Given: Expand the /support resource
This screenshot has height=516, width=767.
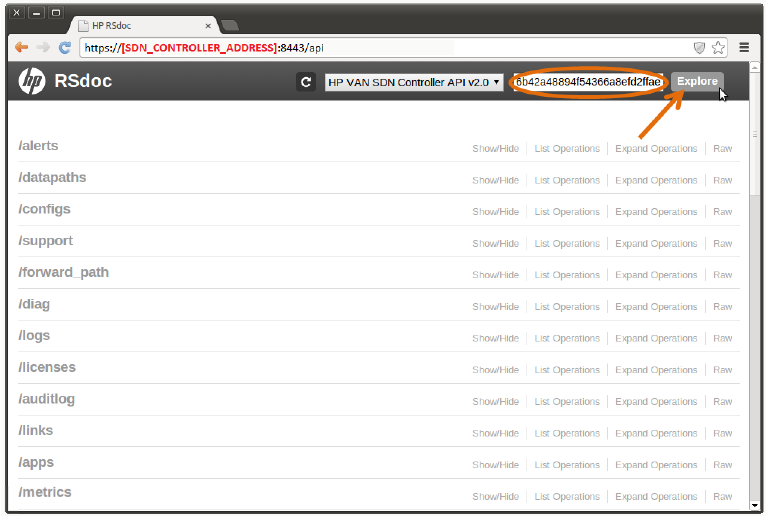Looking at the screenshot, I should pyautogui.click(x=45, y=241).
